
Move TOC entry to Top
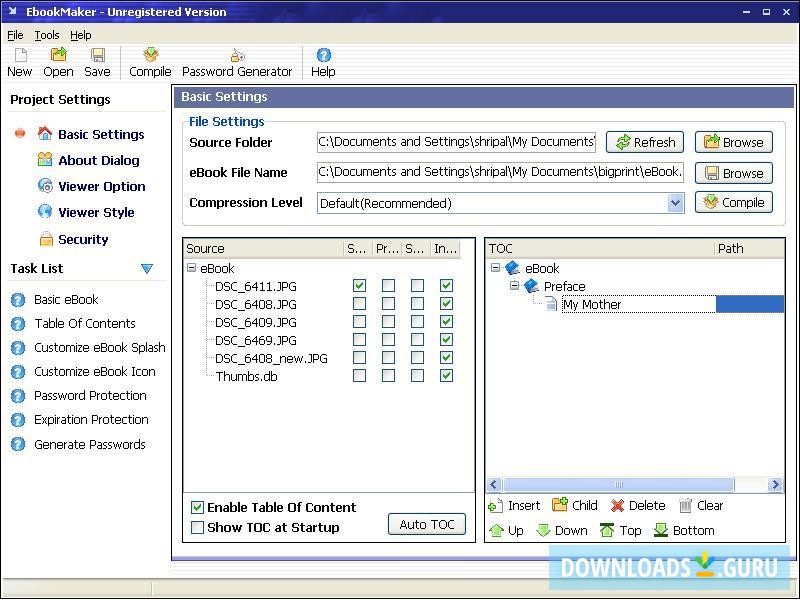click(620, 531)
